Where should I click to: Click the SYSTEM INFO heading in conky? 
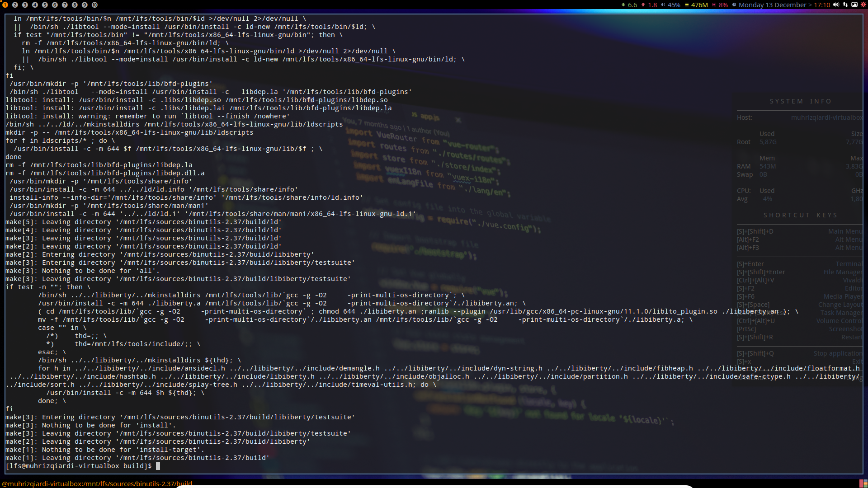(x=801, y=101)
